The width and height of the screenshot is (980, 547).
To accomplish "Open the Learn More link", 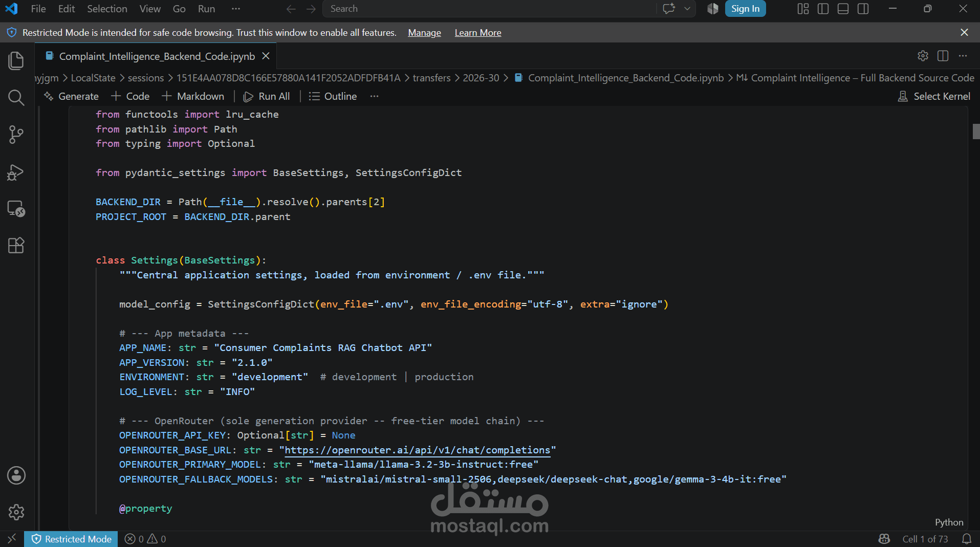I will tap(478, 33).
